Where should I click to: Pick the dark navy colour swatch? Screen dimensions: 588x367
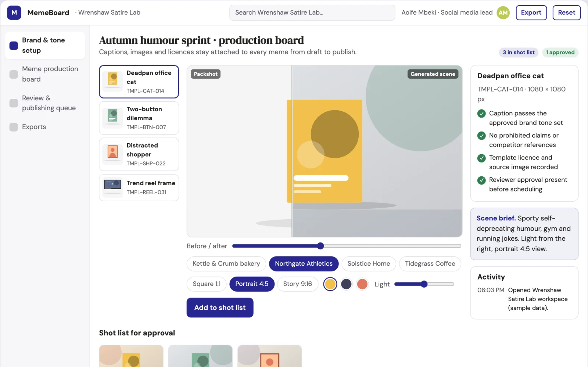[346, 284]
